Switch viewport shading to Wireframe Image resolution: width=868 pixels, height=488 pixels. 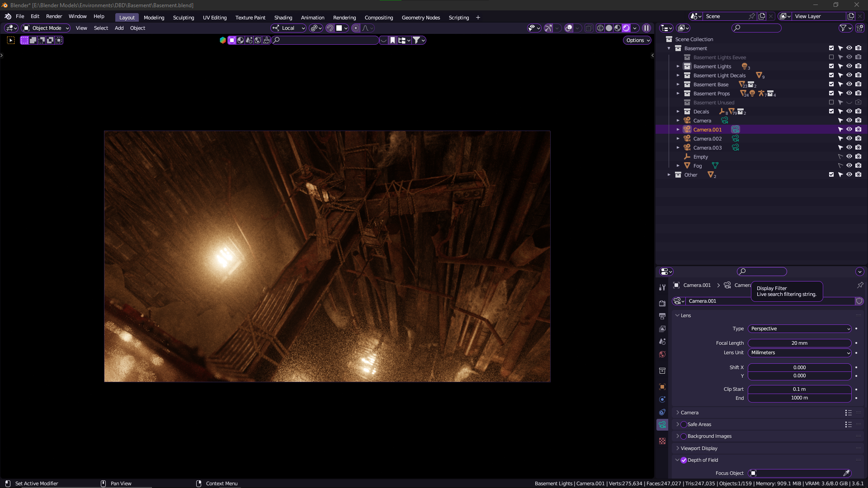tap(600, 28)
